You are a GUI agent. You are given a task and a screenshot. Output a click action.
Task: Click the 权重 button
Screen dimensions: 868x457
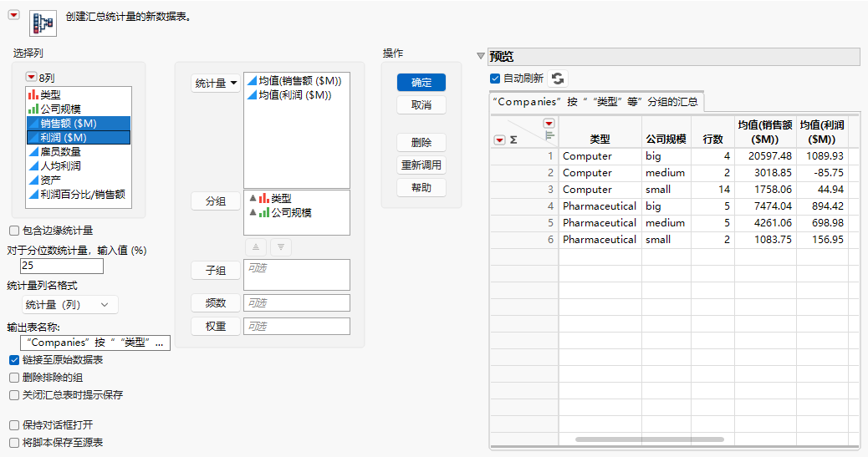(216, 327)
